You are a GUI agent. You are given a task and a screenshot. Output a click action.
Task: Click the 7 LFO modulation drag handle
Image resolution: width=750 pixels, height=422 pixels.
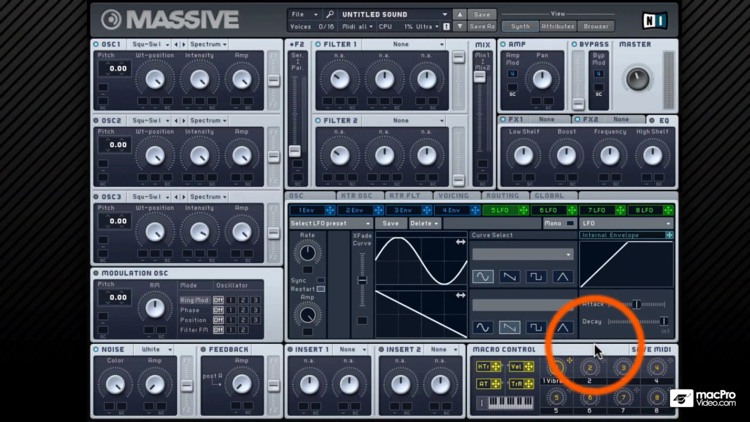point(620,210)
